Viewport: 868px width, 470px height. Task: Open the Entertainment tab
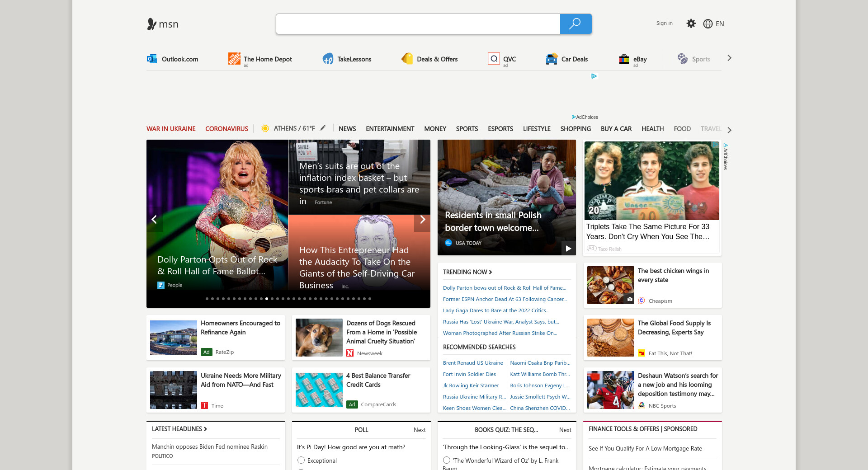point(390,129)
